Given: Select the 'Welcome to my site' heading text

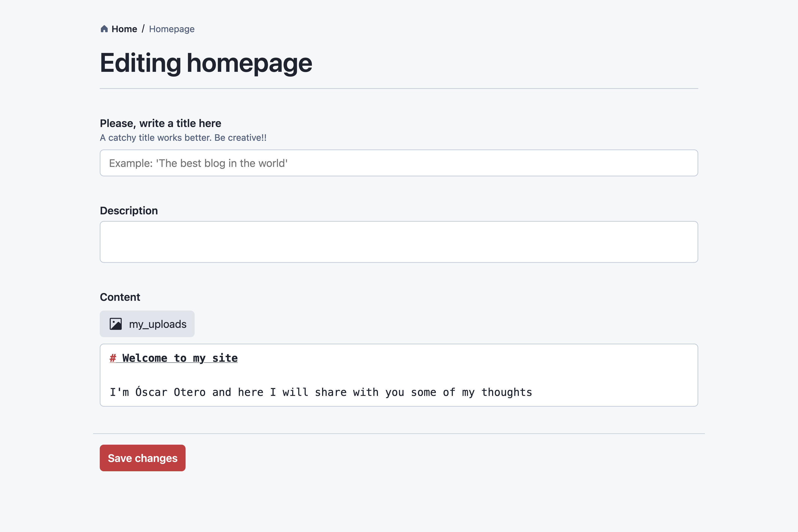Looking at the screenshot, I should coord(180,358).
